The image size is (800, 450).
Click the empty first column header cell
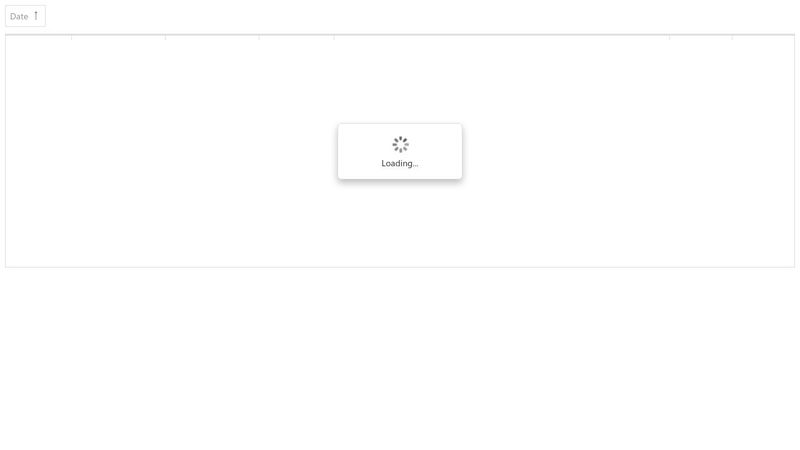point(39,37)
